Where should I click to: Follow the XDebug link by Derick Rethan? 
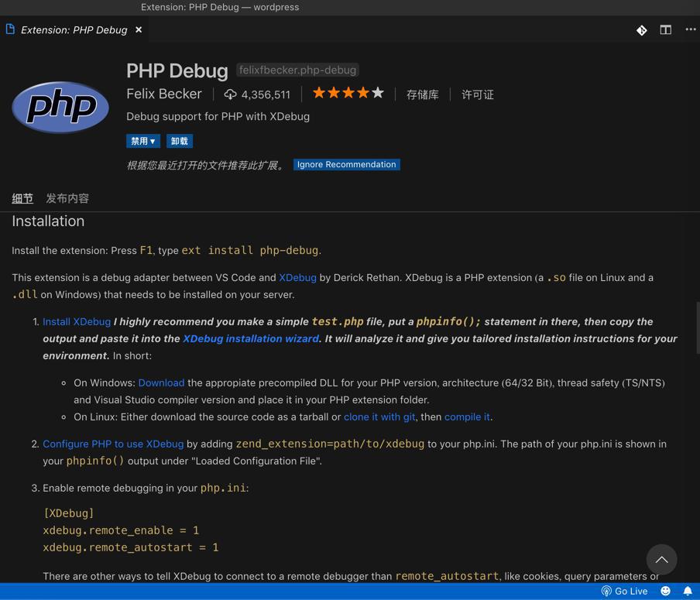click(298, 278)
